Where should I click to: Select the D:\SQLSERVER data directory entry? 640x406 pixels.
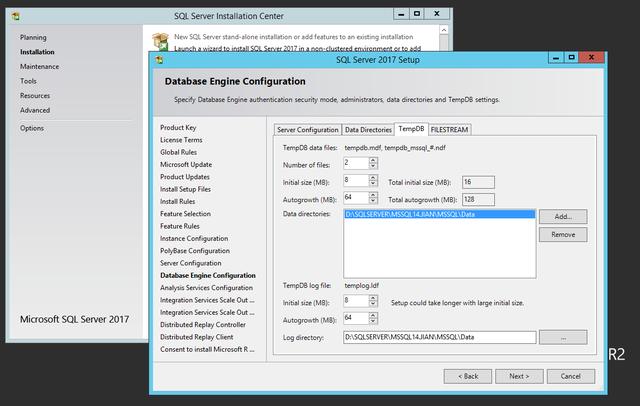[x=440, y=214]
